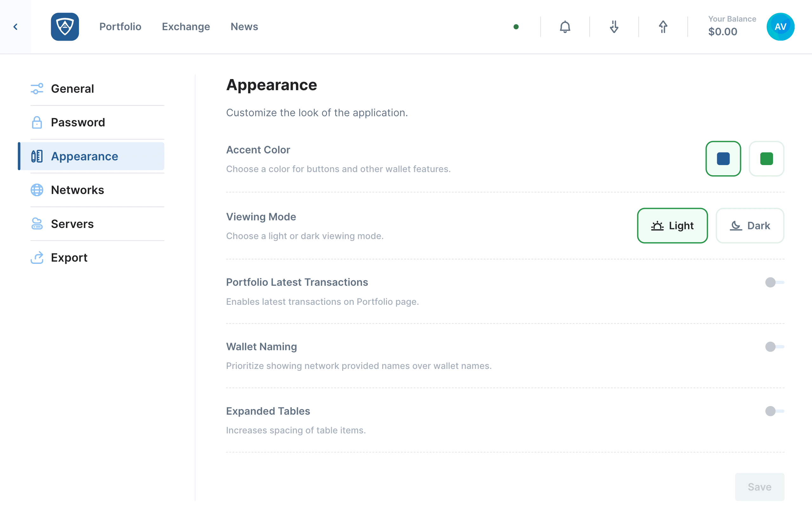Image resolution: width=812 pixels, height=508 pixels.
Task: Open the Exchange page
Action: (x=186, y=27)
